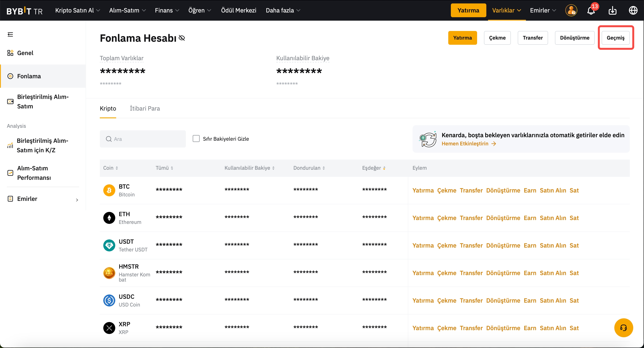Click the Bitcoin coin icon
The height and width of the screenshot is (348, 644).
pyautogui.click(x=109, y=190)
